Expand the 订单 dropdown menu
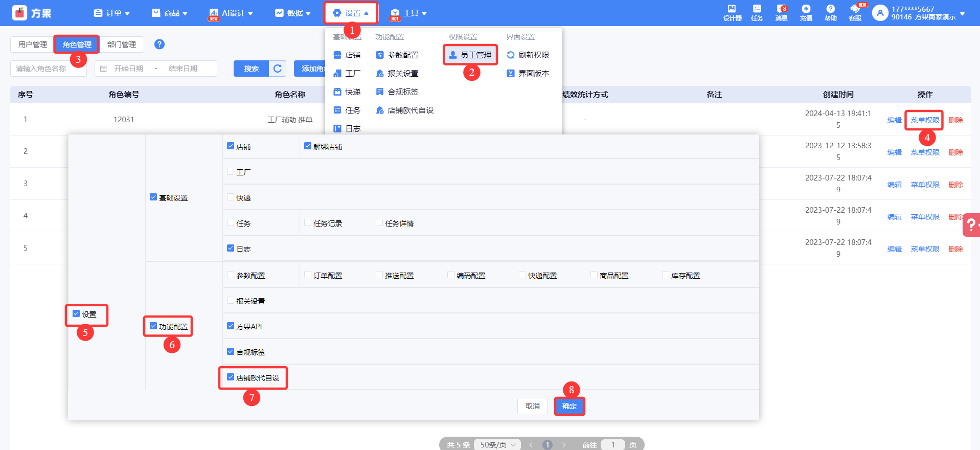The height and width of the screenshot is (450, 980). coord(112,13)
